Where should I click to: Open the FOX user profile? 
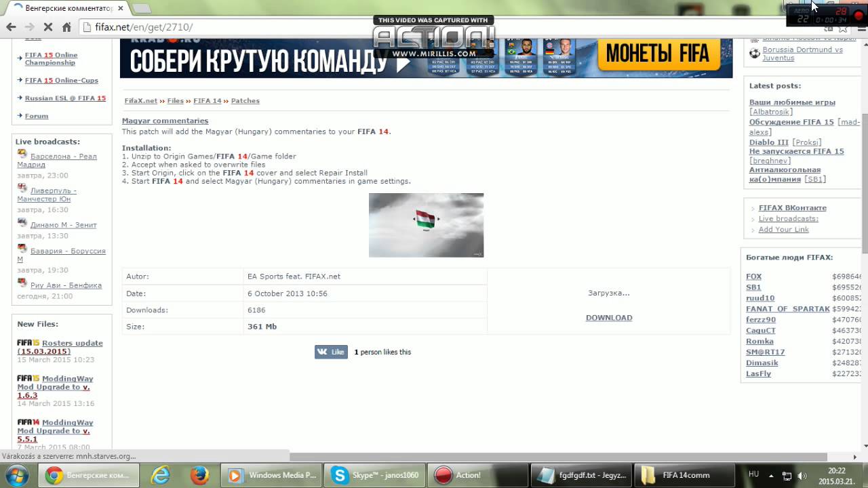coord(754,277)
